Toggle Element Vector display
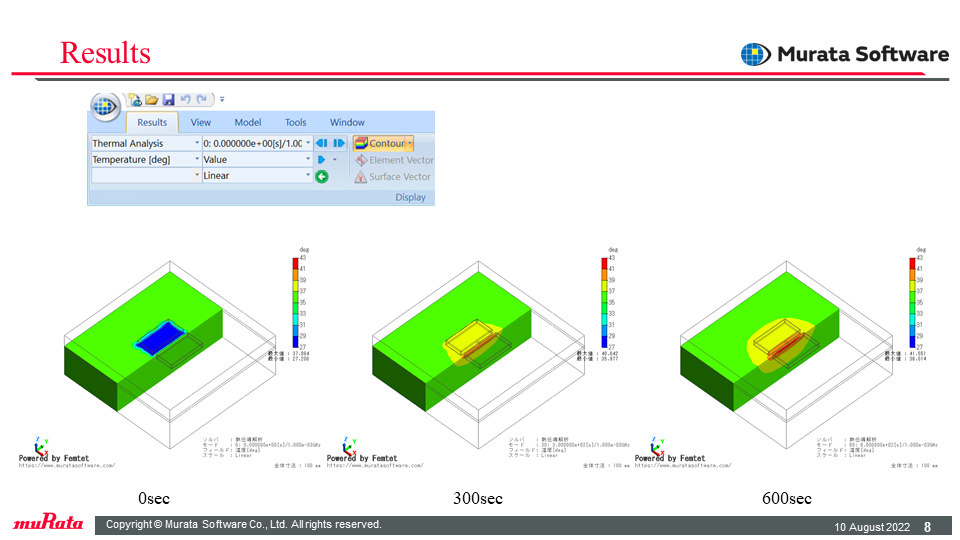This screenshot has height=540, width=960. pyautogui.click(x=394, y=160)
